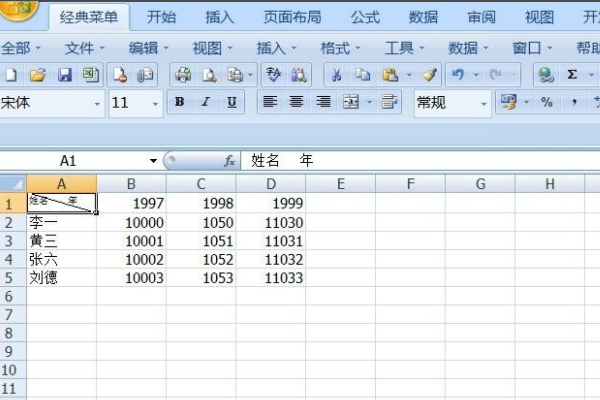Click cell B2 containing 10000
This screenshot has height=400, width=600.
[x=131, y=222]
